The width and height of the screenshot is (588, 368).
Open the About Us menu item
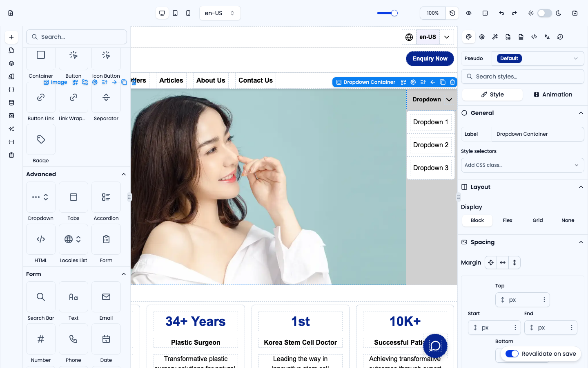pos(211,81)
